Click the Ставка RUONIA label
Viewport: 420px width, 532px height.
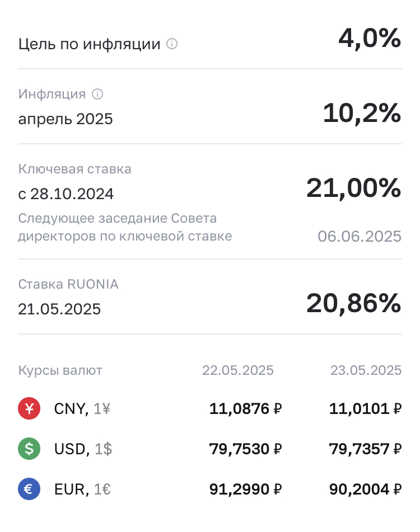pos(68,284)
